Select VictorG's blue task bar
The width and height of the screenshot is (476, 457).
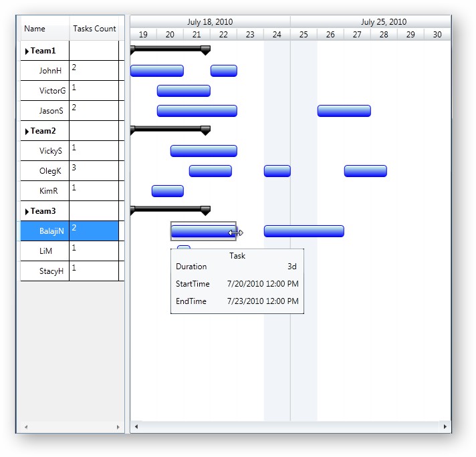click(183, 91)
